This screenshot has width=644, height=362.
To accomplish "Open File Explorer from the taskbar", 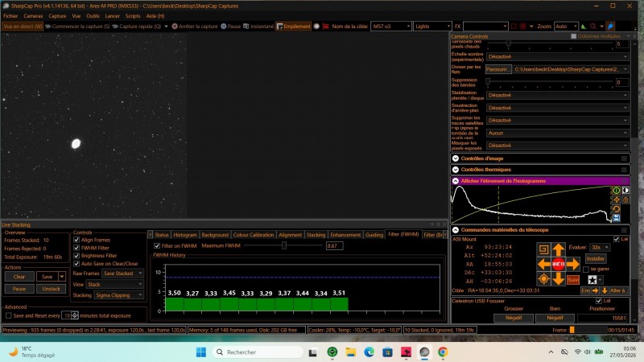I will pos(350,352).
